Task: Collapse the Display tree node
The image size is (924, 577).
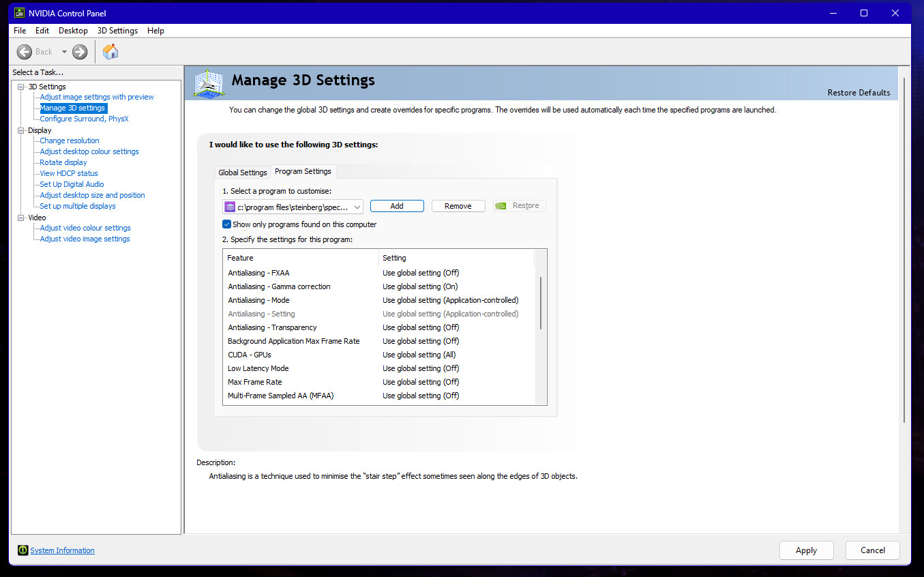Action: (x=21, y=130)
